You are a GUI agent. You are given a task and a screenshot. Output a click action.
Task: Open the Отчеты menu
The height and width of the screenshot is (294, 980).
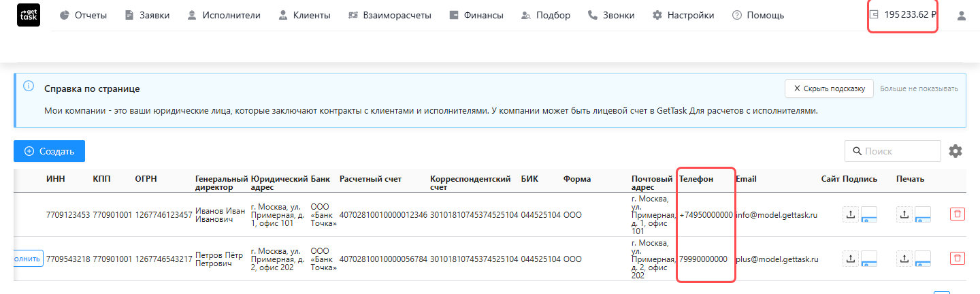[x=83, y=15]
